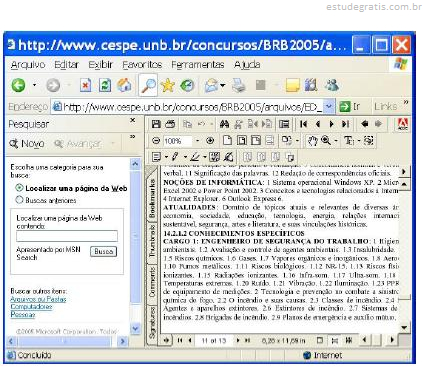This screenshot has width=423, height=368.
Task: Select the Hand tool
Action: (312, 141)
